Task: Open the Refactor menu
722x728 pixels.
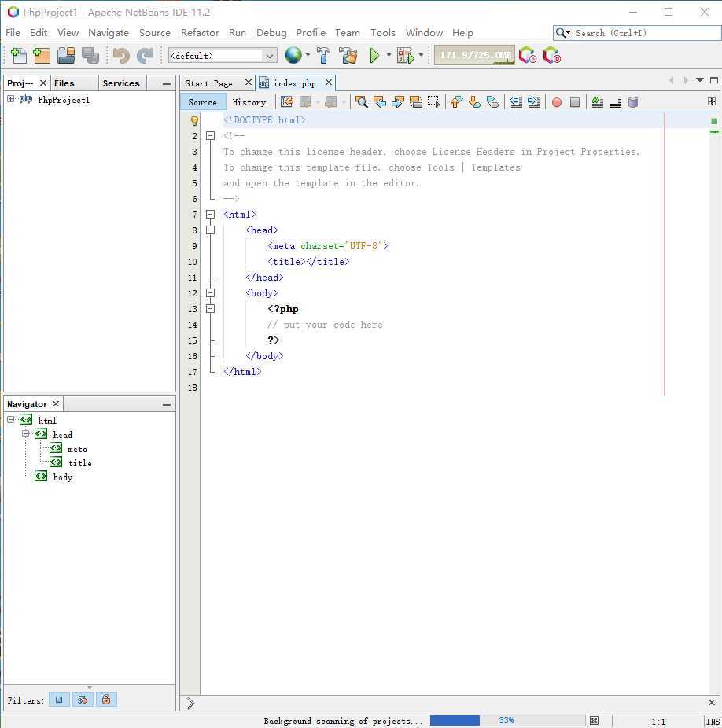Action: coord(200,33)
